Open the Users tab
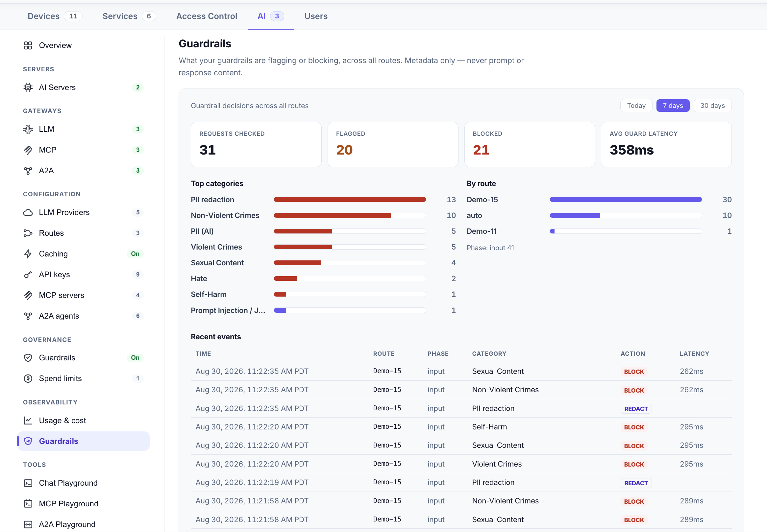 (x=316, y=16)
